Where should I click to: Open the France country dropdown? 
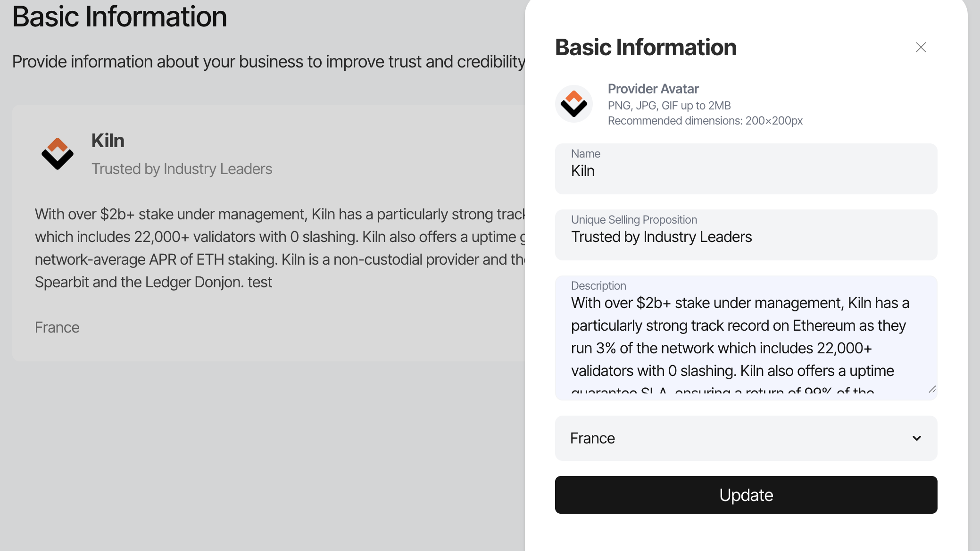tap(746, 438)
